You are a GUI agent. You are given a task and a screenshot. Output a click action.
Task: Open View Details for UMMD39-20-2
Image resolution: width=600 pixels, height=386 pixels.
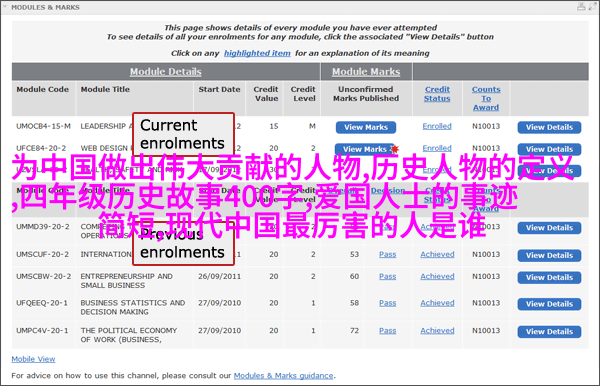pyautogui.click(x=549, y=228)
